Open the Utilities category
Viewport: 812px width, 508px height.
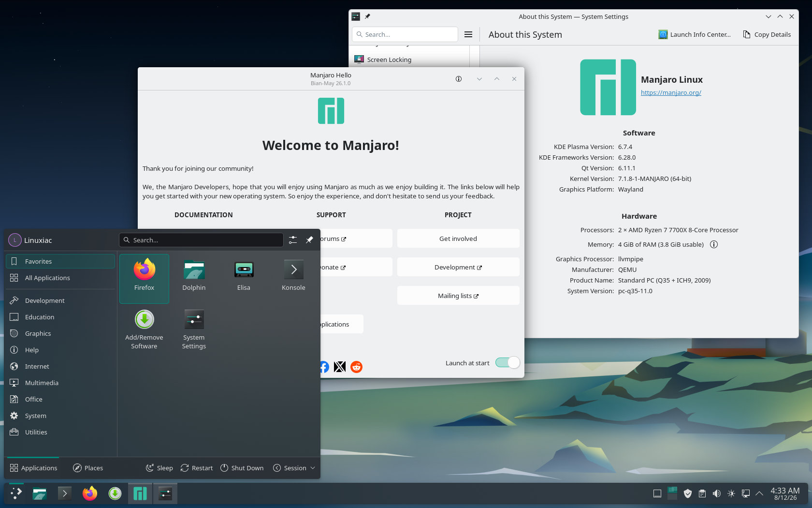[60, 432]
